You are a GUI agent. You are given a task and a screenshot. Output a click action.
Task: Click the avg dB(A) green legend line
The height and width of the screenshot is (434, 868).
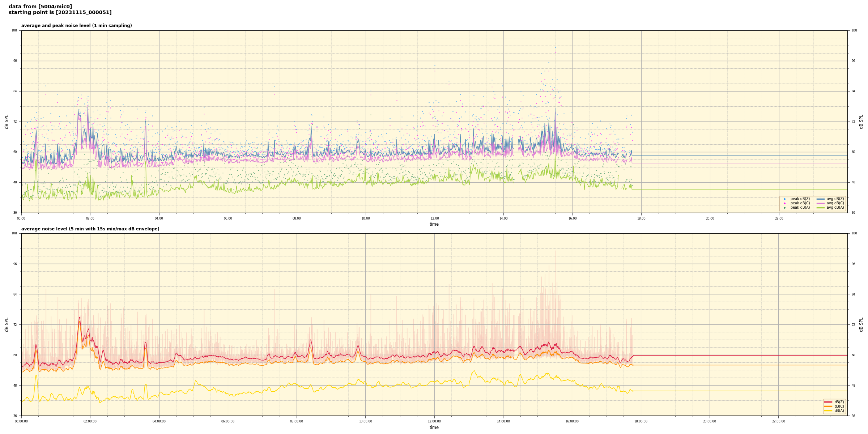[x=820, y=208]
